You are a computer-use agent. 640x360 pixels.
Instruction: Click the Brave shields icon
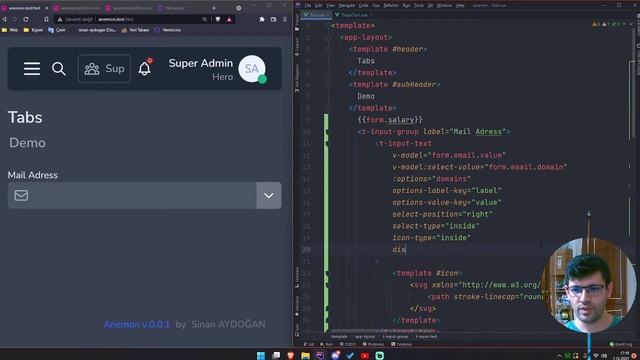click(218, 19)
